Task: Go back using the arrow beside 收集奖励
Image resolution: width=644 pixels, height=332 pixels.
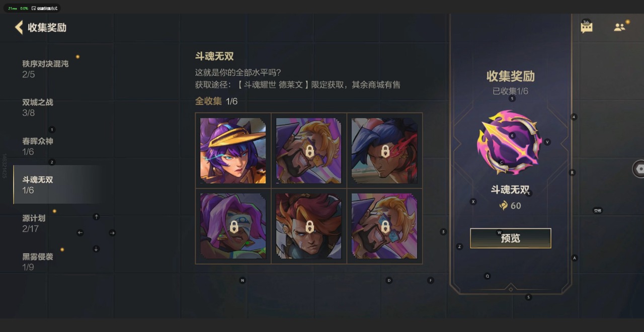Action: 19,27
